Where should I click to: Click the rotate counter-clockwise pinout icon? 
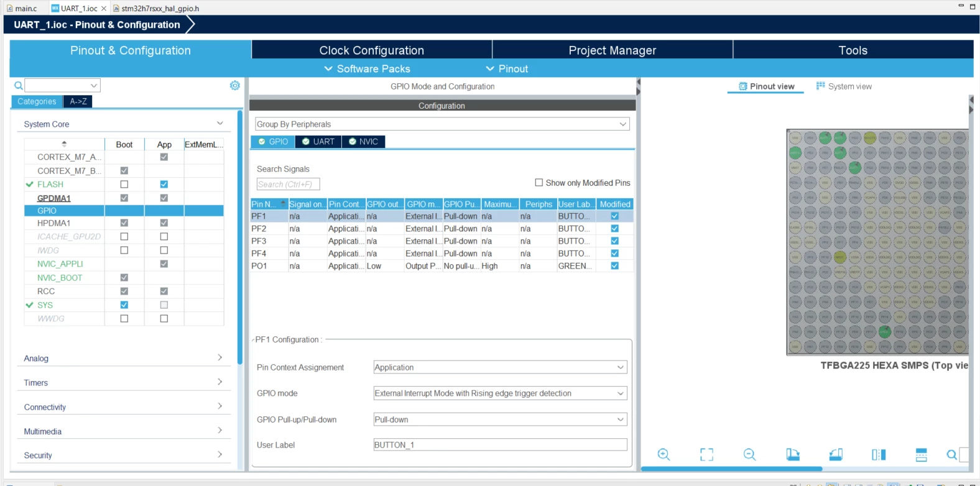836,454
